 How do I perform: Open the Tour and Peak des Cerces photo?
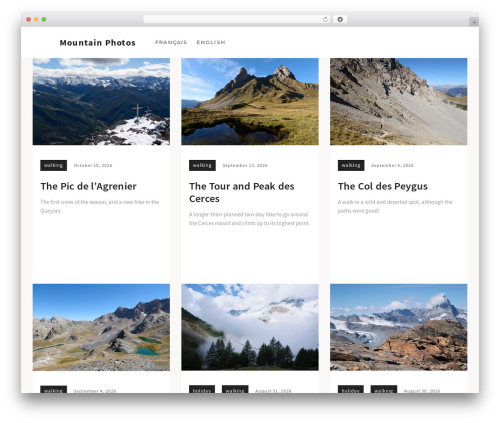250,102
